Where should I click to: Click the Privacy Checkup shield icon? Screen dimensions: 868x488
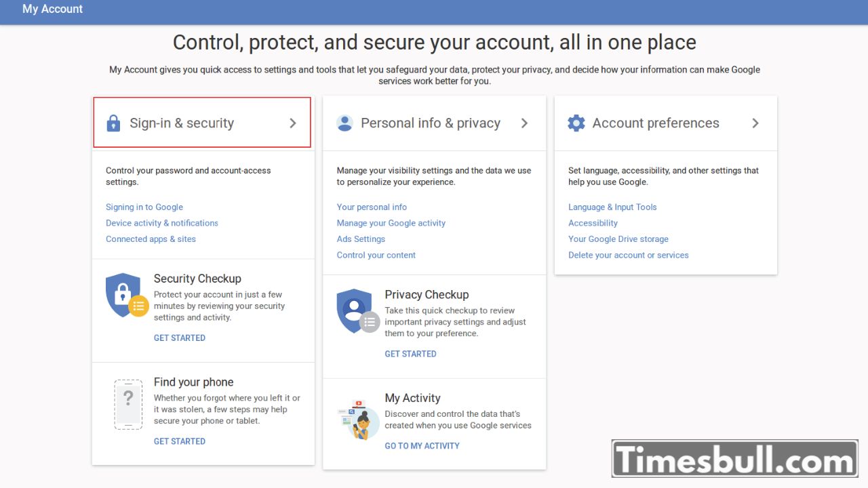click(x=358, y=311)
